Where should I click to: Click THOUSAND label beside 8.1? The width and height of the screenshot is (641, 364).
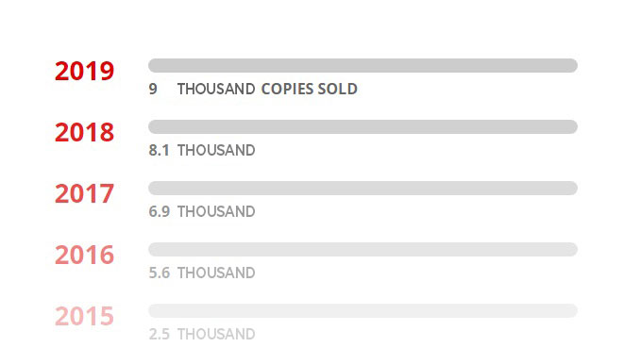(216, 150)
